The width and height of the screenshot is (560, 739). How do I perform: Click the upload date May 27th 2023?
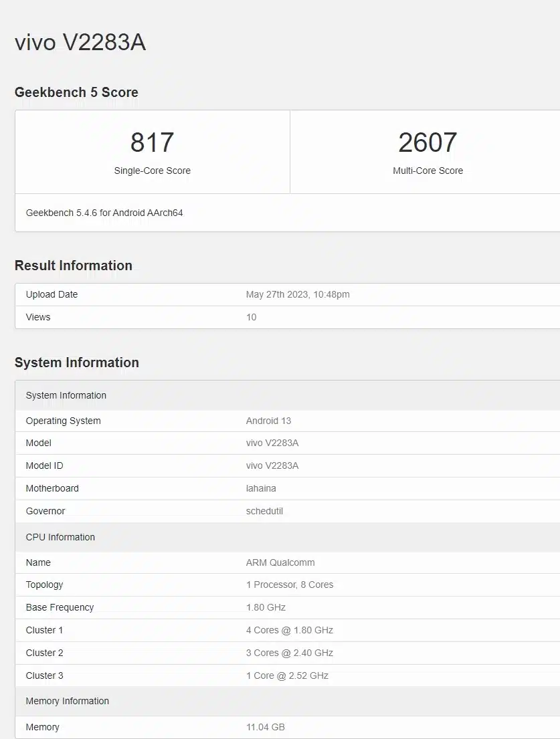coord(298,294)
